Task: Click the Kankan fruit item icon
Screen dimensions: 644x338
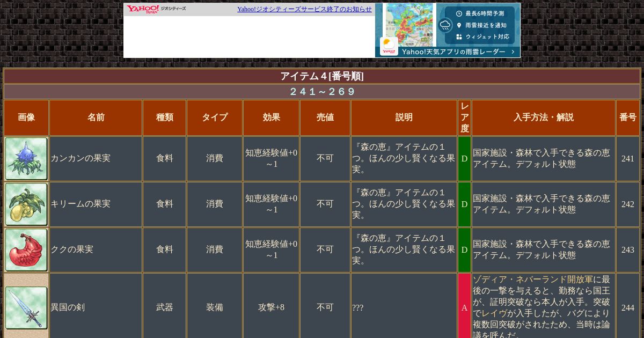Action: [26, 159]
